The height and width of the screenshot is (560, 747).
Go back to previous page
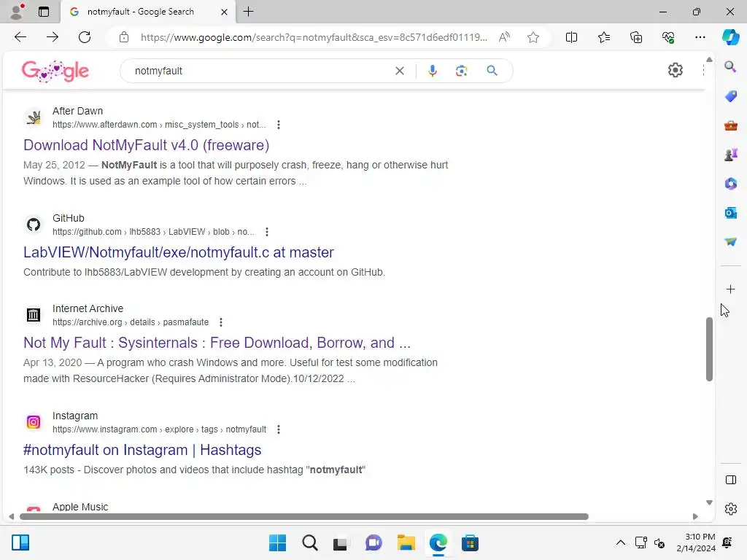pos(20,37)
